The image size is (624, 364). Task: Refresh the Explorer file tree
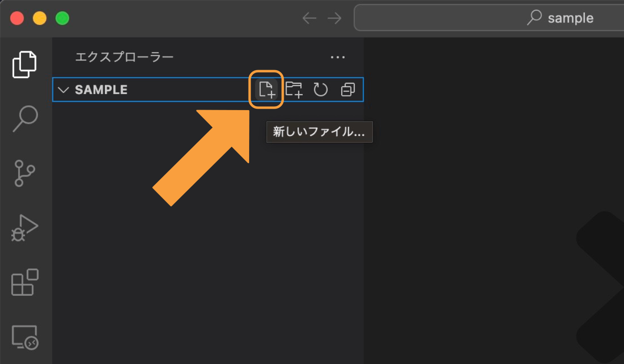coord(320,90)
